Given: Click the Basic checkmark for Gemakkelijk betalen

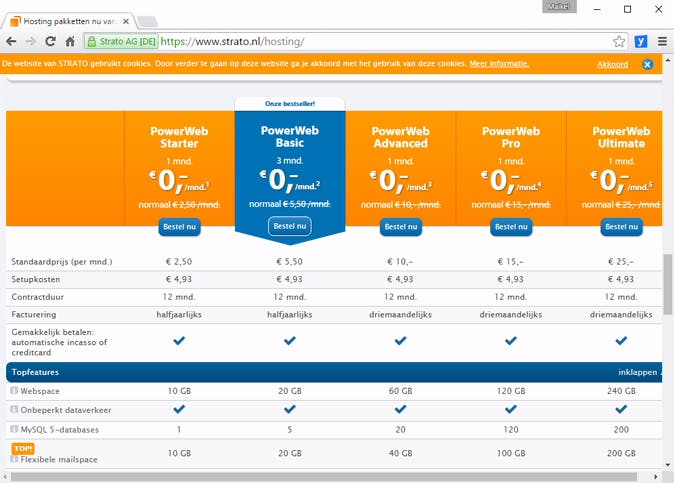Looking at the screenshot, I should pos(290,341).
